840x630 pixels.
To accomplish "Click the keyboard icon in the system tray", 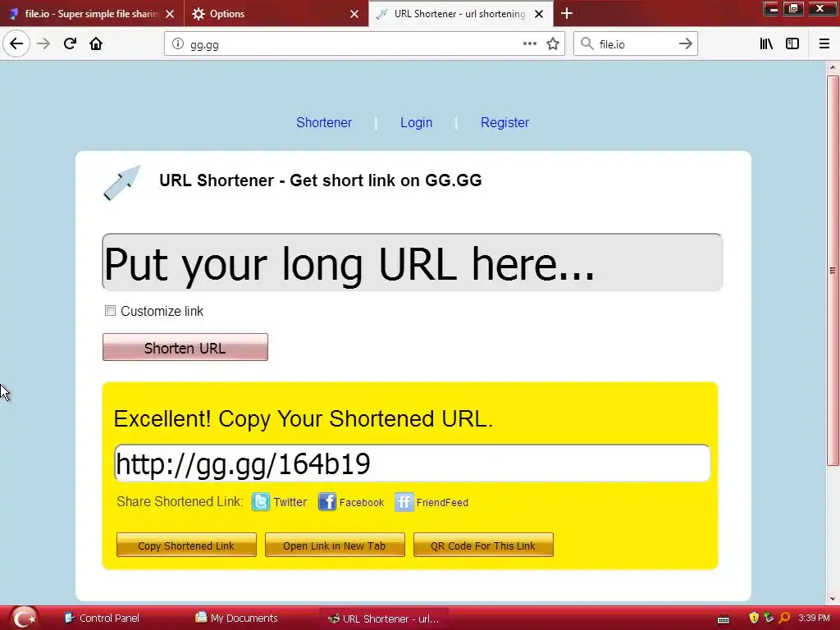I will click(724, 619).
